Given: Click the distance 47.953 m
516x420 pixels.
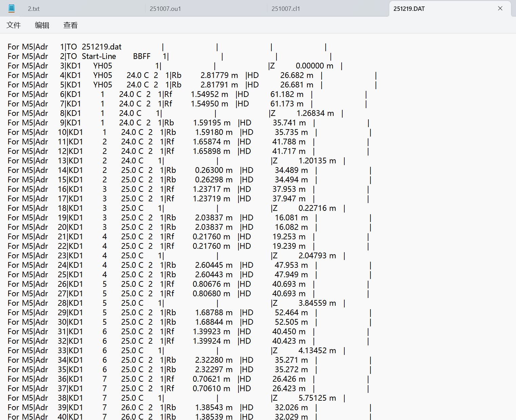Looking at the screenshot, I should click(291, 265).
